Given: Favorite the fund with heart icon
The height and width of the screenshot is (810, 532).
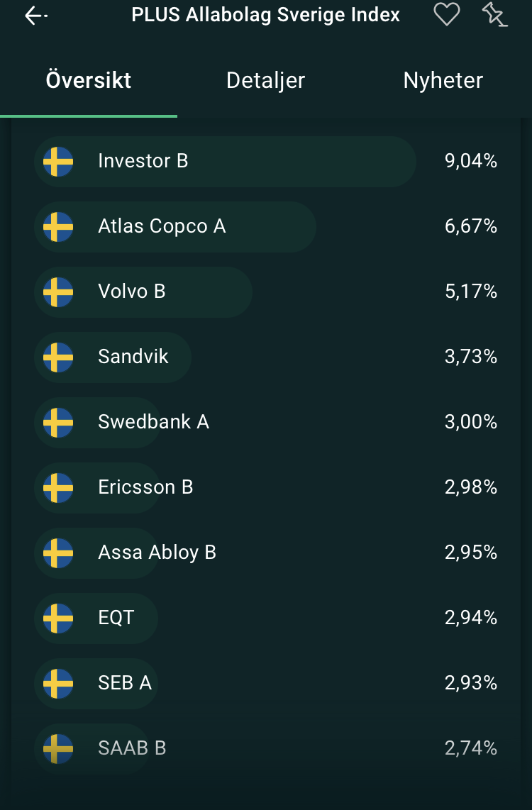Looking at the screenshot, I should 447,14.
